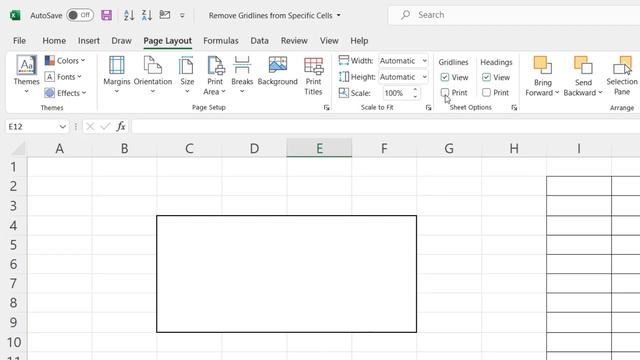Open the Help tab
This screenshot has width=640, height=360.
point(359,41)
